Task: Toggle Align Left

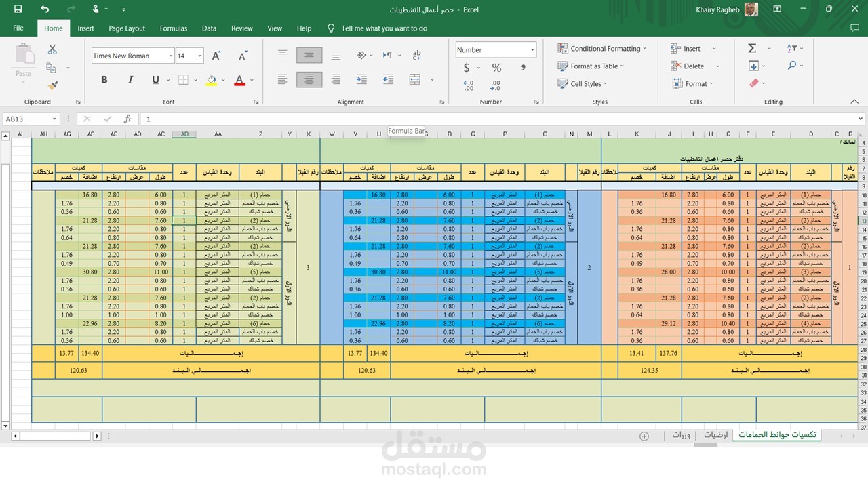Action: tap(283, 79)
